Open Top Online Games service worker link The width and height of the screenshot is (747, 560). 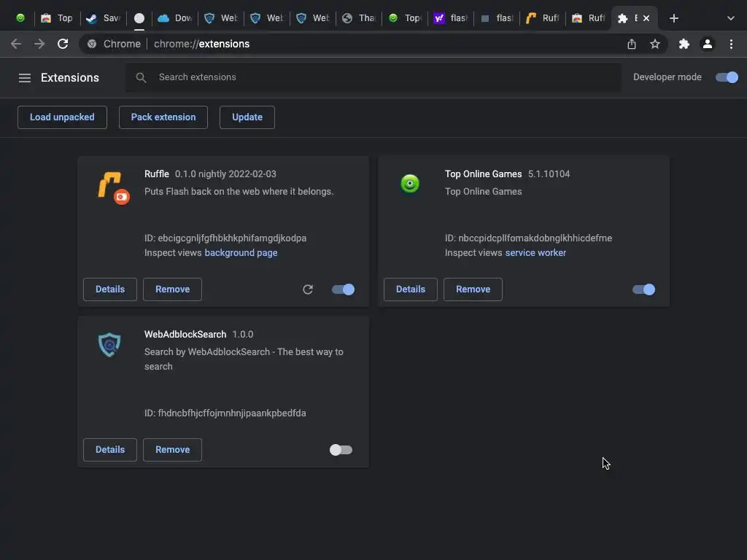[535, 252]
